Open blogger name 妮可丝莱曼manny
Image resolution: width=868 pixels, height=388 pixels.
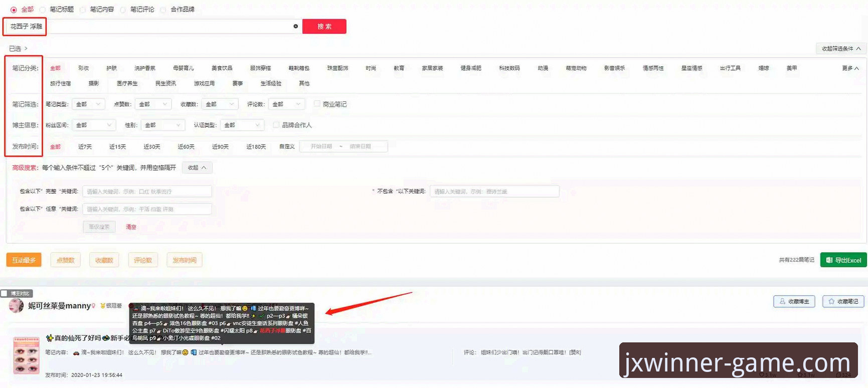click(59, 306)
